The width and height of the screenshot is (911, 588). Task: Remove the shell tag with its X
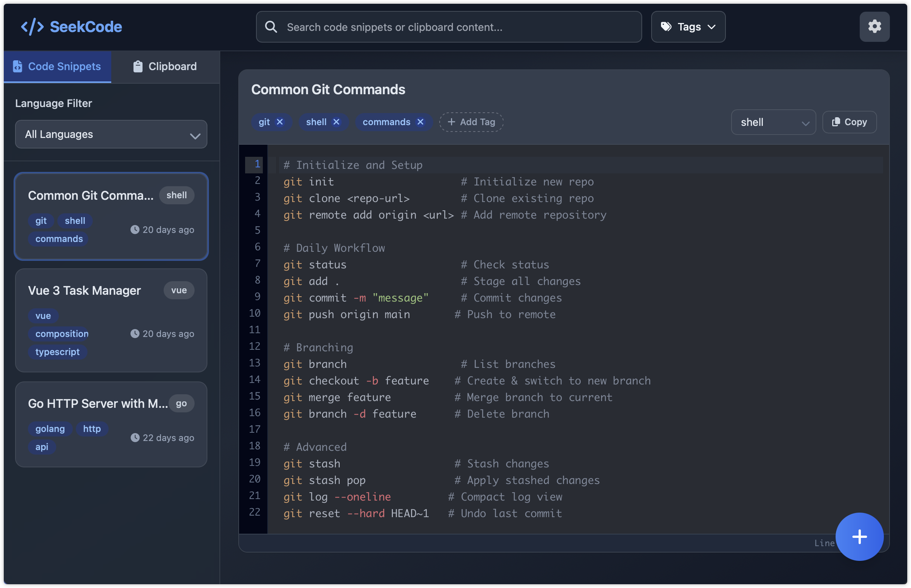336,122
